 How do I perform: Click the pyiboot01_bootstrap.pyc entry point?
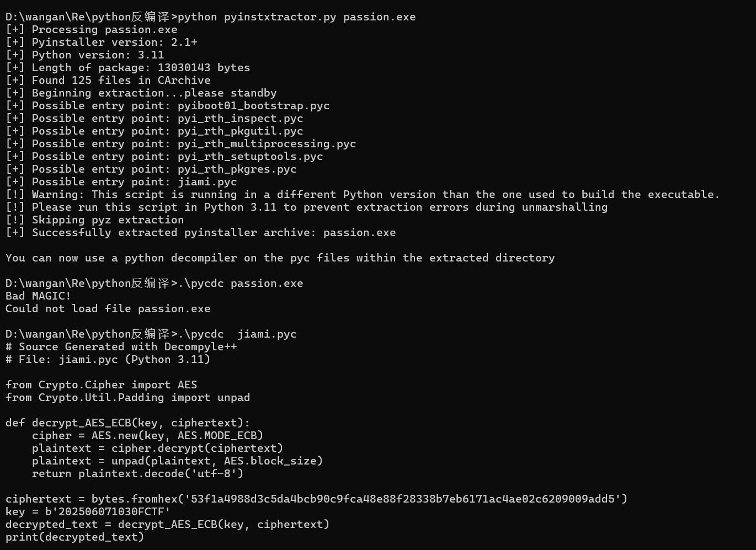pyautogui.click(x=253, y=105)
